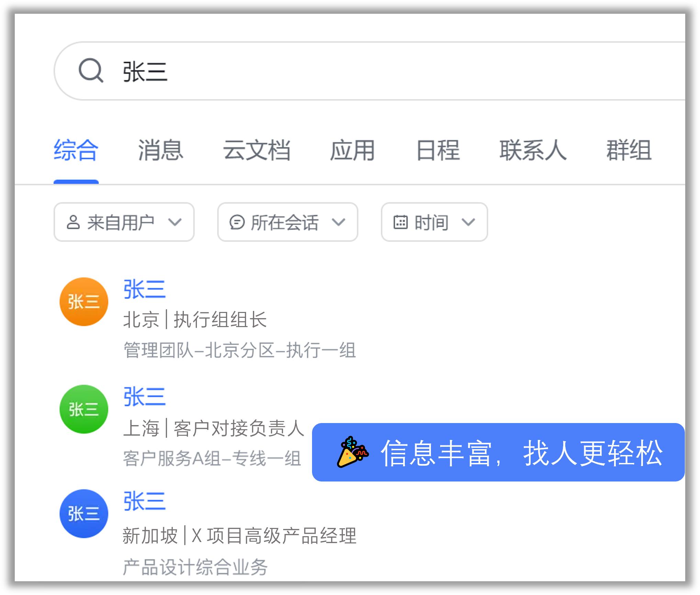700x595 pixels.
Task: Open the Beijing 张三 profile link
Action: 145,289
